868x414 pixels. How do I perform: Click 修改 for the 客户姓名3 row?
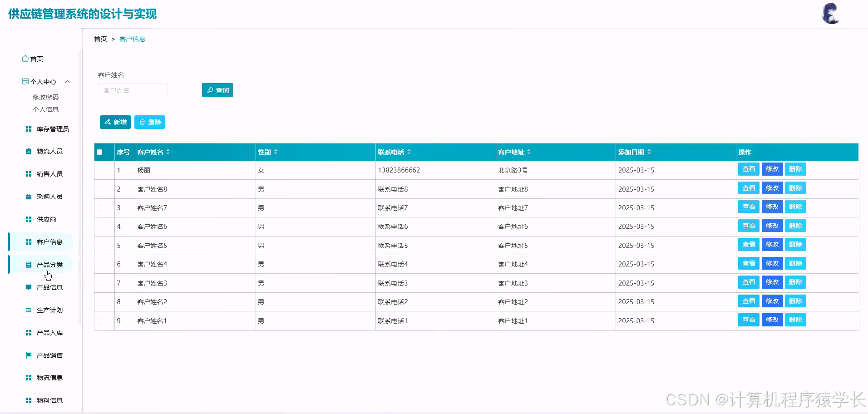point(772,282)
